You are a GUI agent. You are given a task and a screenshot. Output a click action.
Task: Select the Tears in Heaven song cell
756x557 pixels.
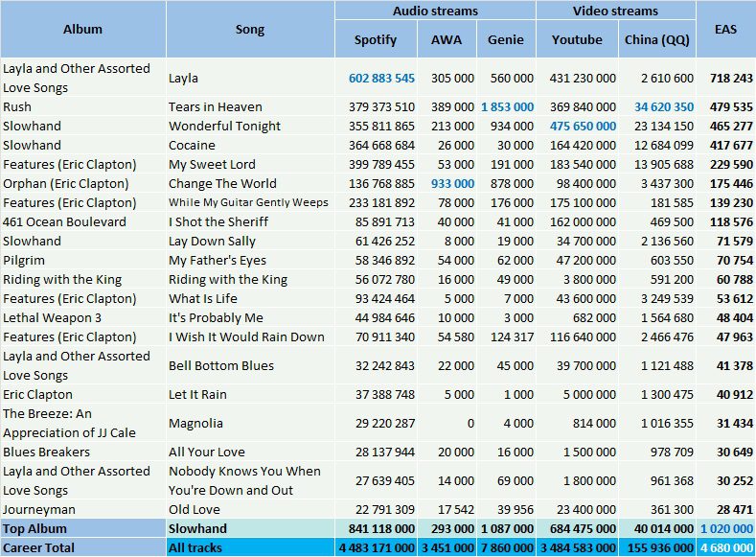point(250,106)
